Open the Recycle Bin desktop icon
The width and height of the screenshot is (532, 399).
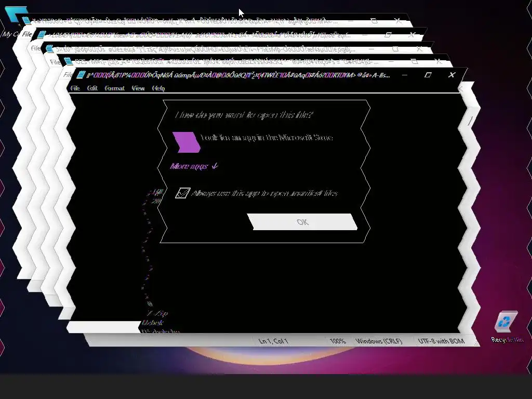coord(506,325)
